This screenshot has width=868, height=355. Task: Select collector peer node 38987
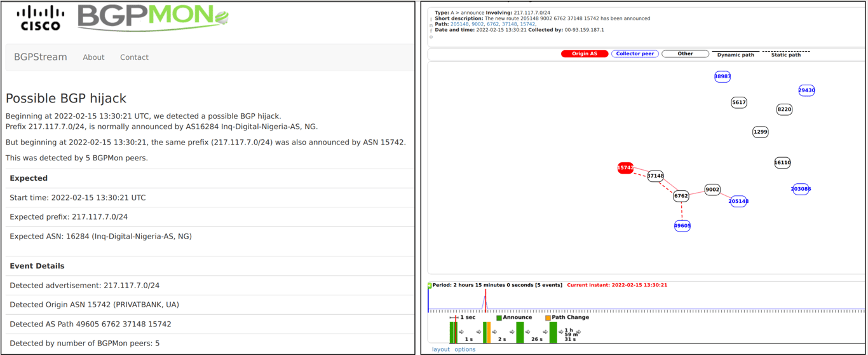click(x=722, y=76)
